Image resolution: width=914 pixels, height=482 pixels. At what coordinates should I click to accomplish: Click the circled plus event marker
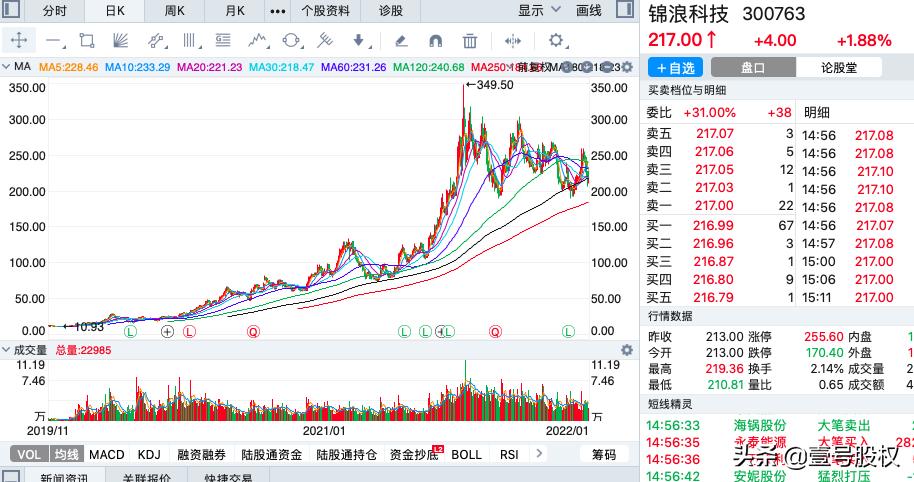[167, 332]
